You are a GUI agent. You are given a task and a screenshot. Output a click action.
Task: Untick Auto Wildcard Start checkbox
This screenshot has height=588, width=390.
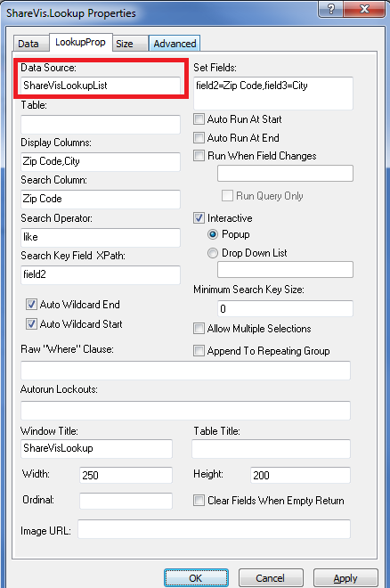point(31,323)
